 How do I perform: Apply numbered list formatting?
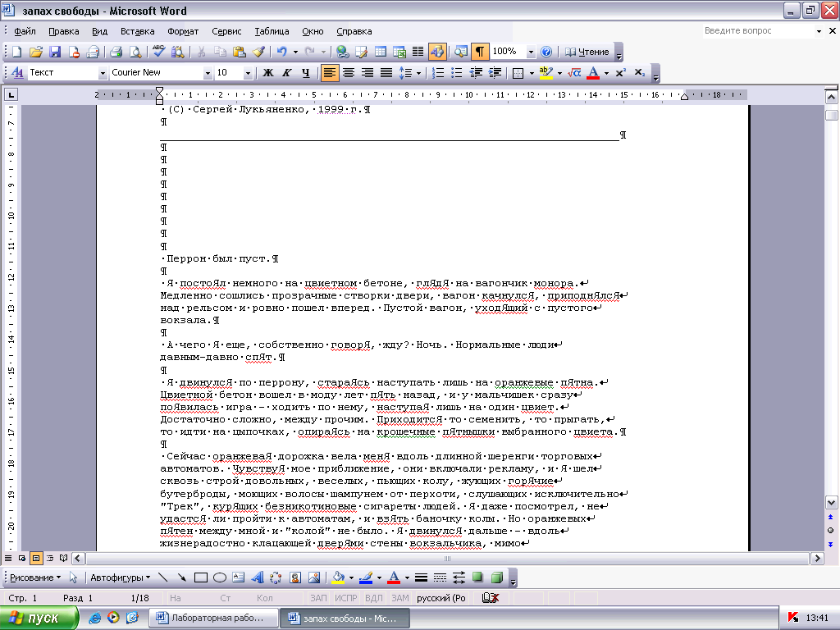[438, 73]
